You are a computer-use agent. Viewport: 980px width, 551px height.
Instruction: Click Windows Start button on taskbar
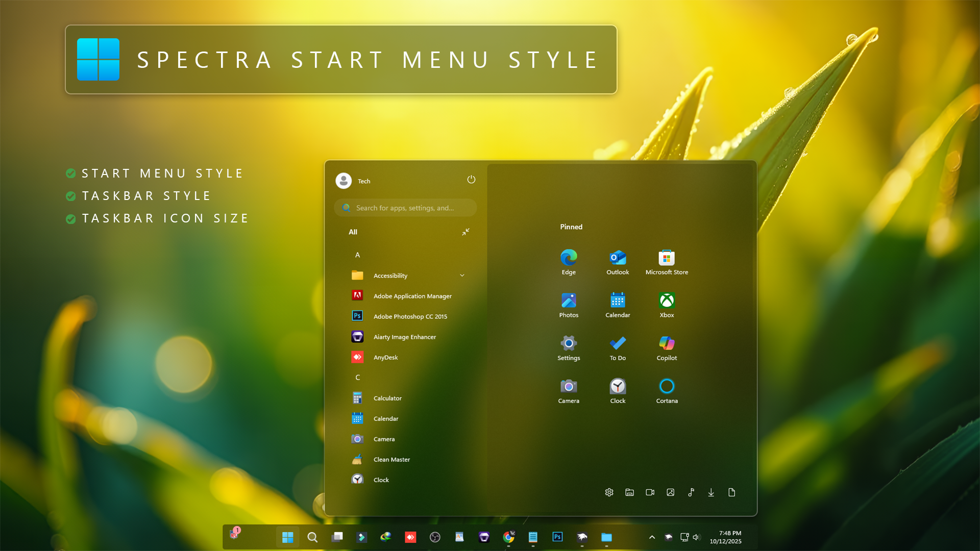[287, 537]
